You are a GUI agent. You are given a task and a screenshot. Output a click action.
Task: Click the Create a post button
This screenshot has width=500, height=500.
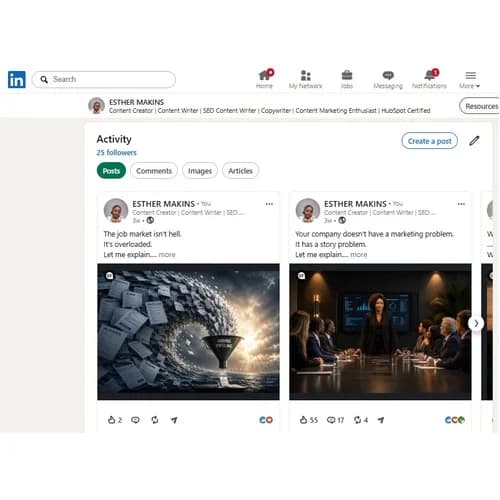[429, 141]
